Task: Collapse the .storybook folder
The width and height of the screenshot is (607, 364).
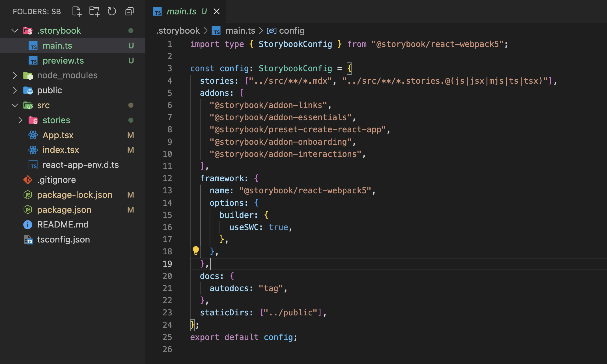Action: 15,31
